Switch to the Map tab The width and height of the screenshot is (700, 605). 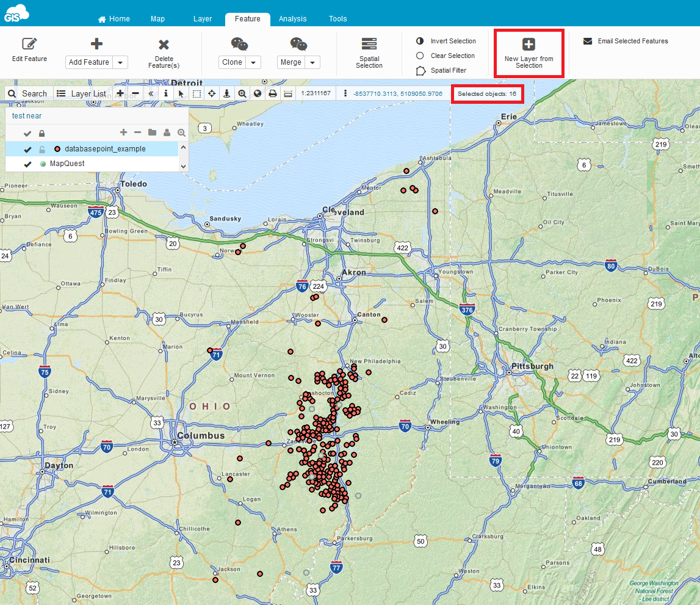click(x=157, y=19)
